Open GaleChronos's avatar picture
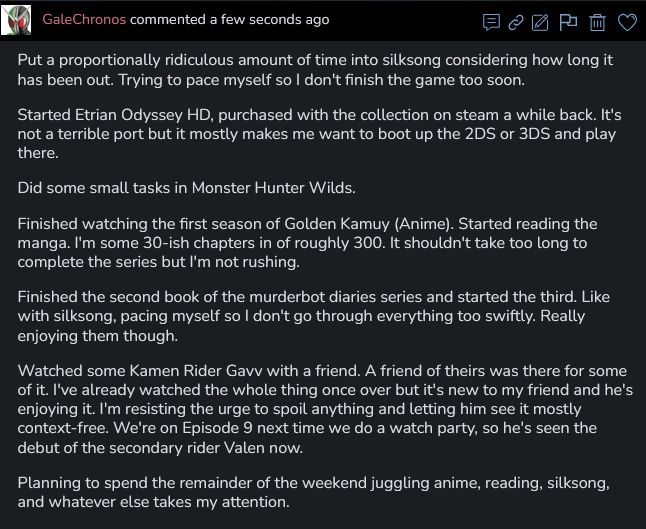The height and width of the screenshot is (529, 646). coord(16,20)
